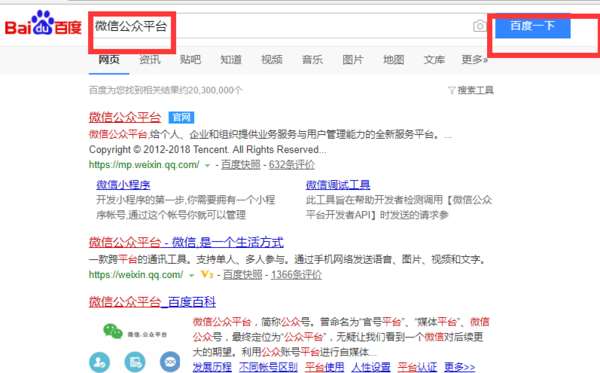The height and width of the screenshot is (373, 600).
Task: Click the 官网 badge next to first result
Action: pyautogui.click(x=181, y=117)
